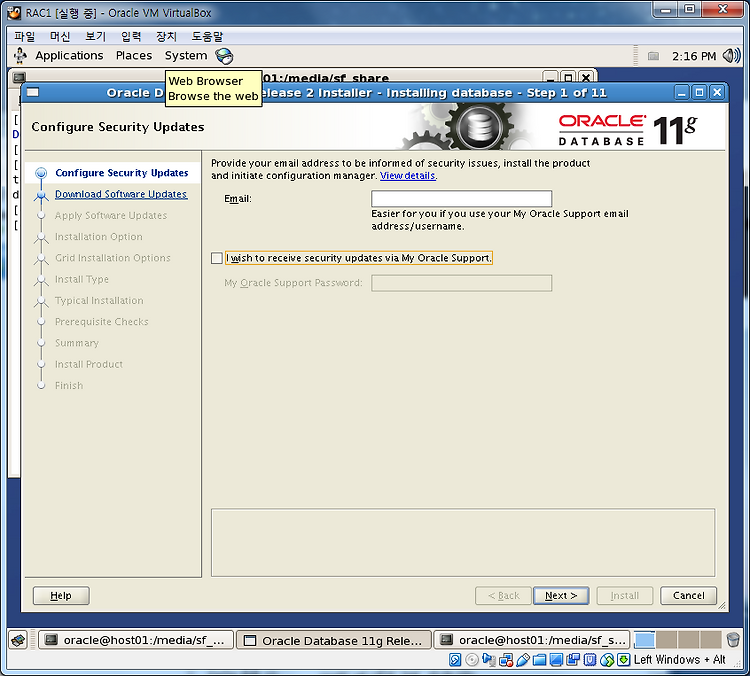Click the Cancel button
This screenshot has height=676, width=750.
(x=688, y=596)
